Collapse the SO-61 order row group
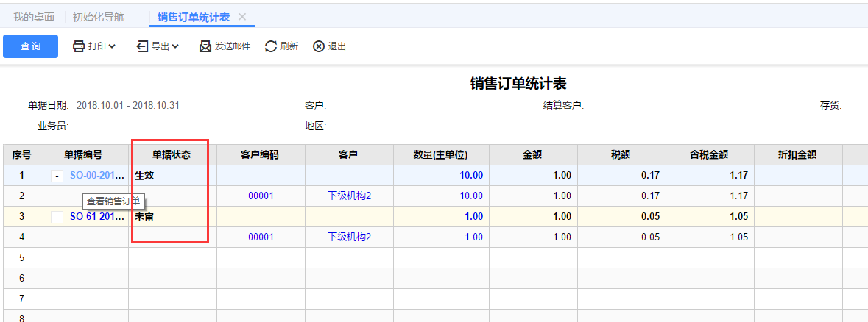 [x=57, y=217]
